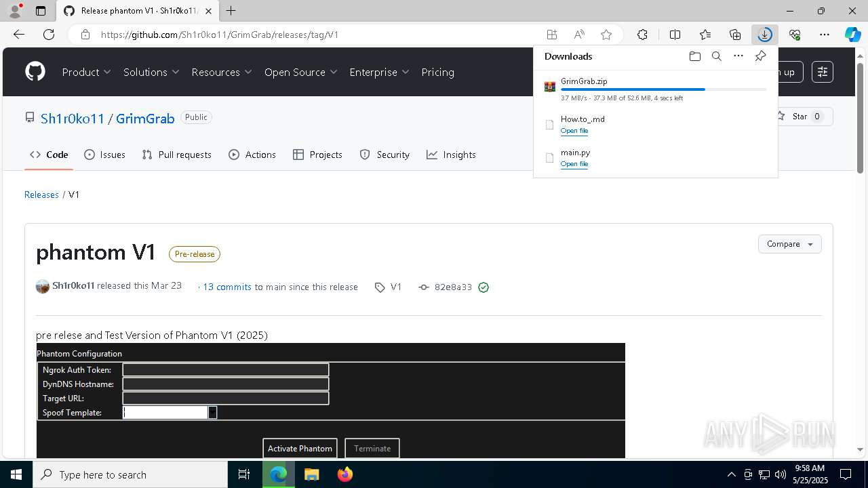This screenshot has height=488, width=868.
Task: Click the Activate Phantom button
Action: point(300,449)
